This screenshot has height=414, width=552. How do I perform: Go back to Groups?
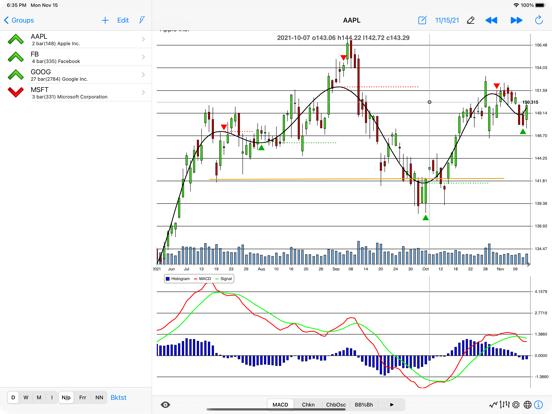tap(19, 20)
